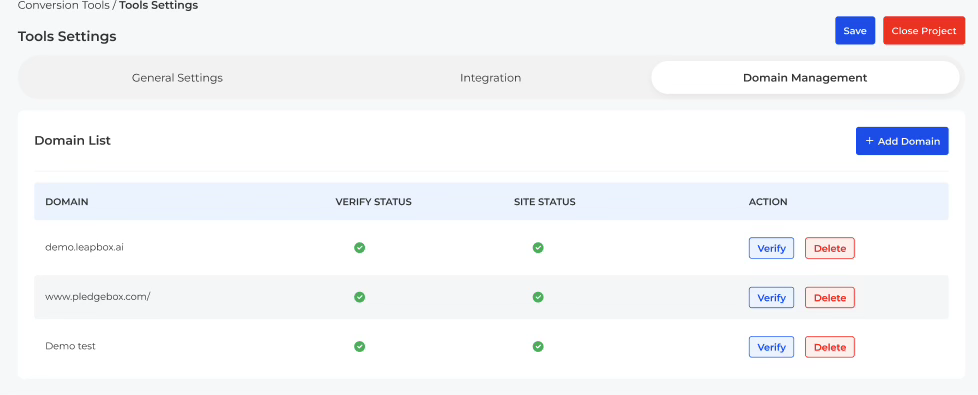This screenshot has height=395, width=978.
Task: Click verify status checkmark for demo.leapbox.ai
Action: (359, 248)
